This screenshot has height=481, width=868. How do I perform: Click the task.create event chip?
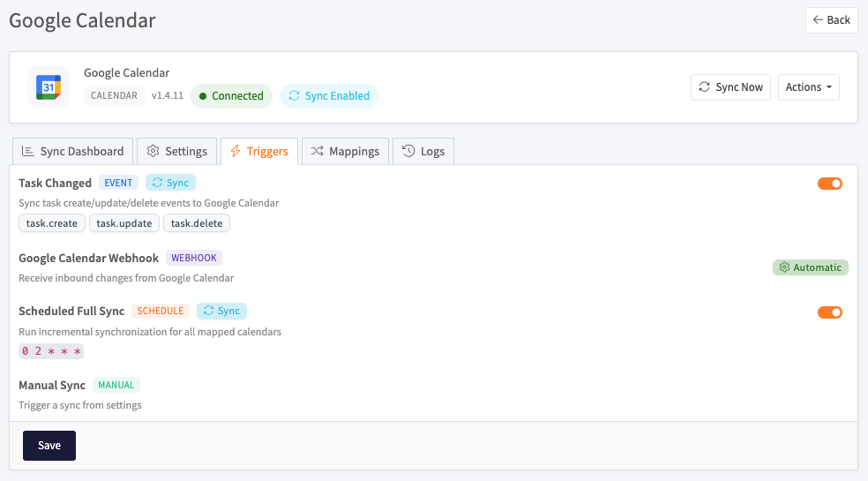click(52, 223)
